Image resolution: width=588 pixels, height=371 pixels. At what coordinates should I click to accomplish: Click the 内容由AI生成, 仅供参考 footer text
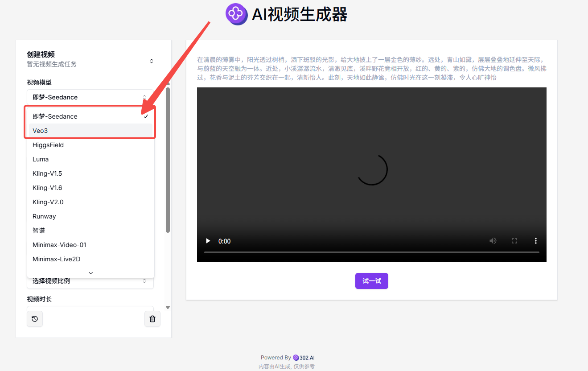click(287, 366)
